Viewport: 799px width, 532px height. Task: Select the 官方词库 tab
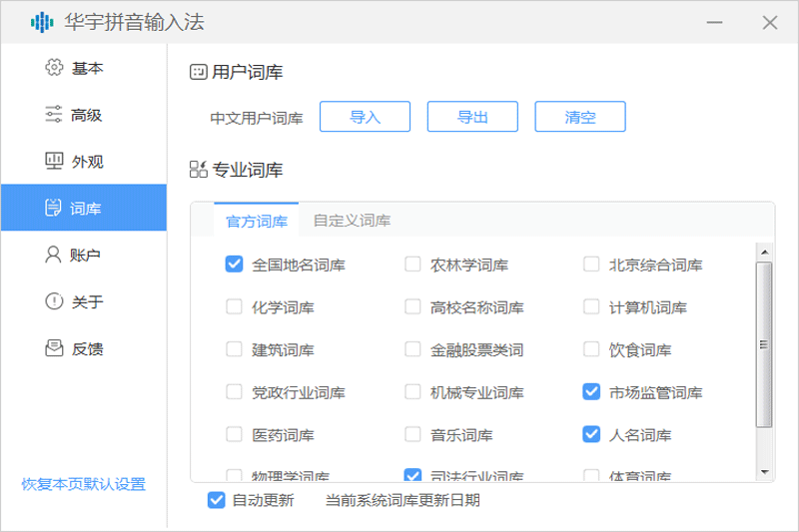(257, 221)
